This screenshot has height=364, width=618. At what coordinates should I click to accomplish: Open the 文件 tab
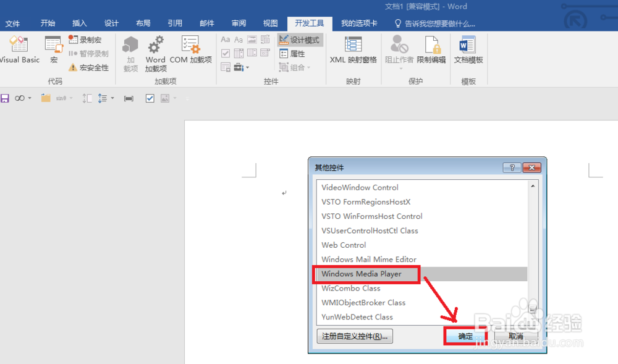(12, 23)
